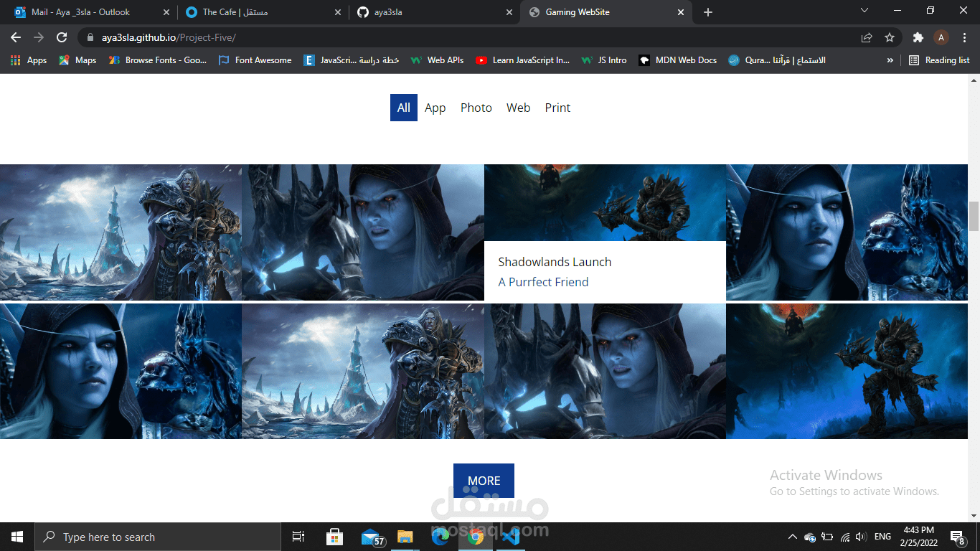This screenshot has width=980, height=551.
Task: Go forward with the browser arrow
Action: tap(39, 37)
